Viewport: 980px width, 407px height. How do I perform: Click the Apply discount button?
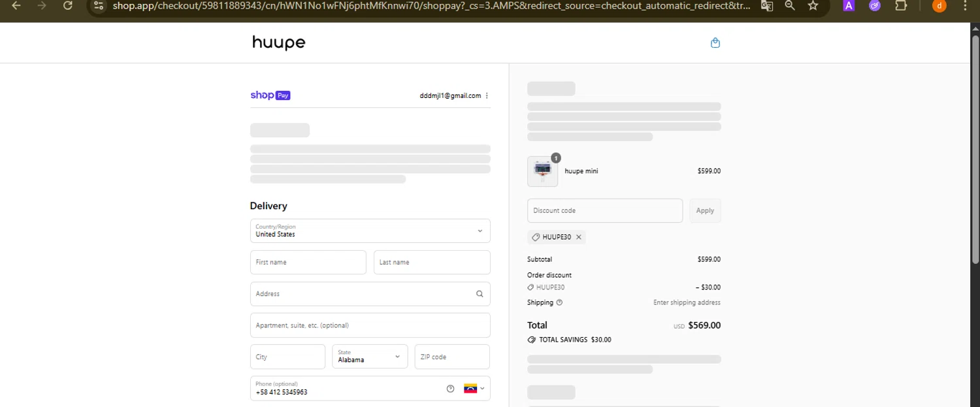click(x=705, y=210)
